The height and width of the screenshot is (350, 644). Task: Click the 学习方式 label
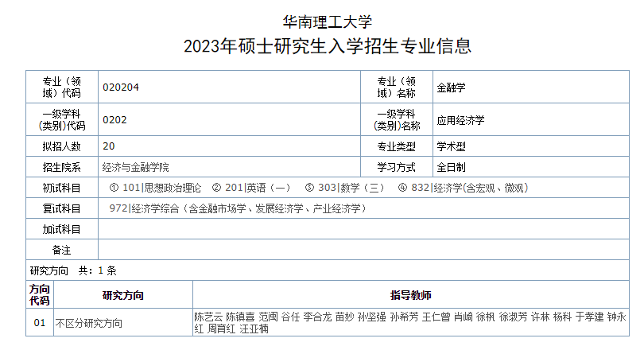click(397, 167)
